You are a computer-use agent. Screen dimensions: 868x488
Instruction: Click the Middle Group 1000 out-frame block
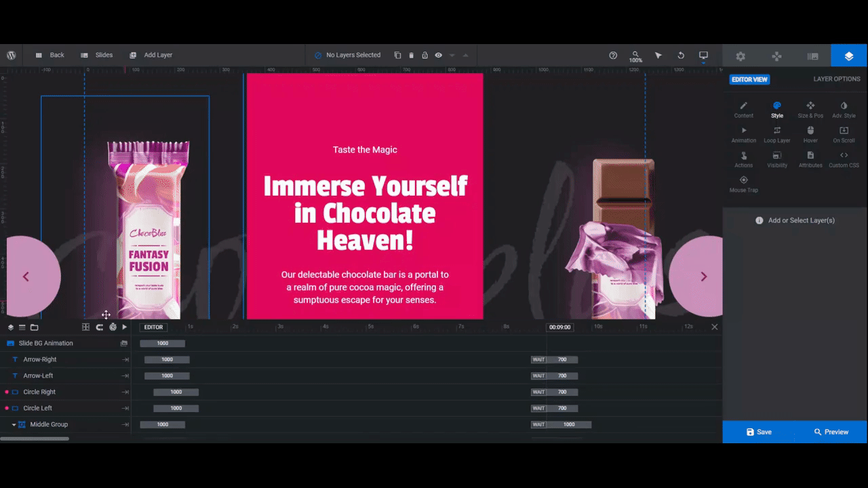point(569,425)
